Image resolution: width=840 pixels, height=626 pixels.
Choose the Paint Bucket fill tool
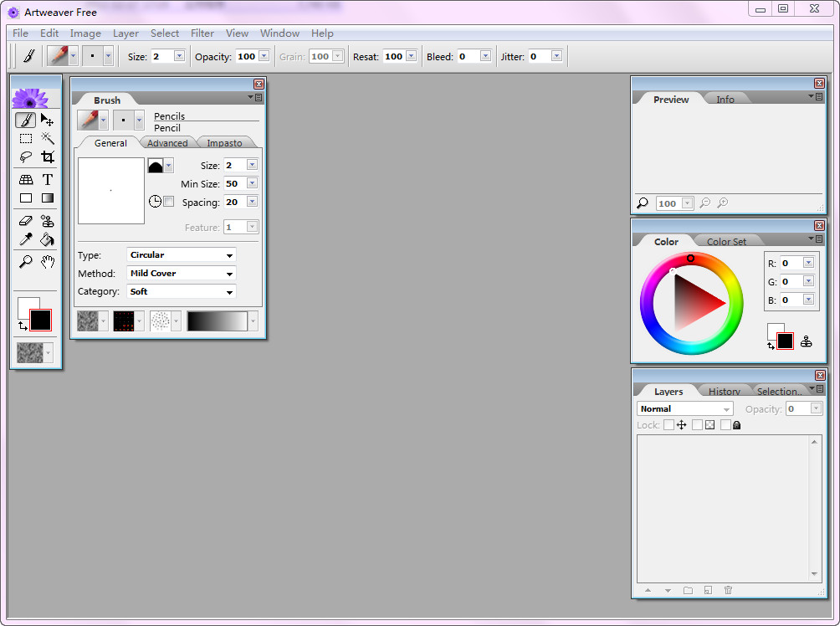pos(48,240)
